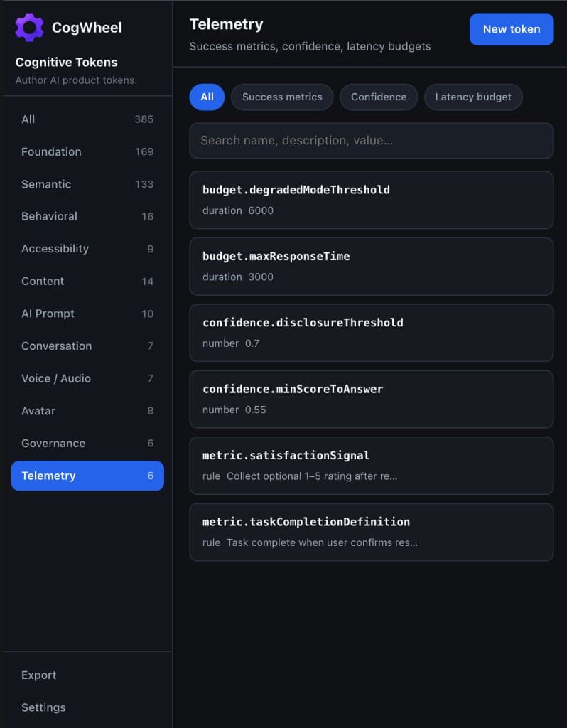This screenshot has width=567, height=728.
Task: Filter by Success metrics chip
Action: [282, 97]
